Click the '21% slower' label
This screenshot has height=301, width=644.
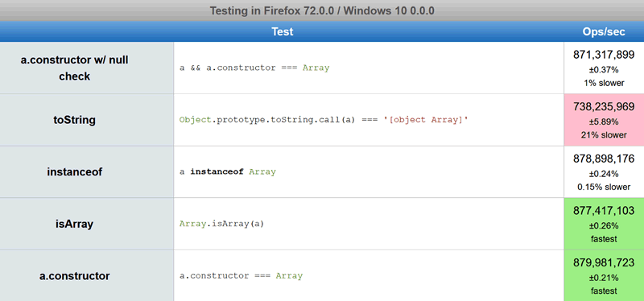[x=604, y=134]
